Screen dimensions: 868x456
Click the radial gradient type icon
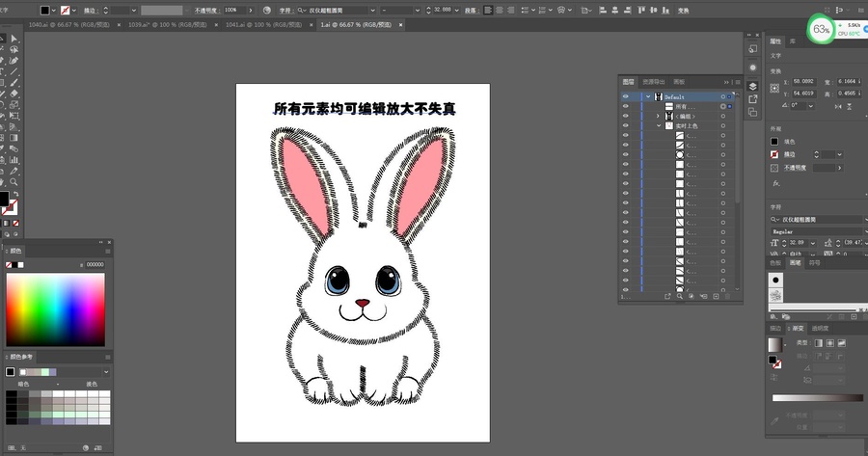(x=829, y=343)
